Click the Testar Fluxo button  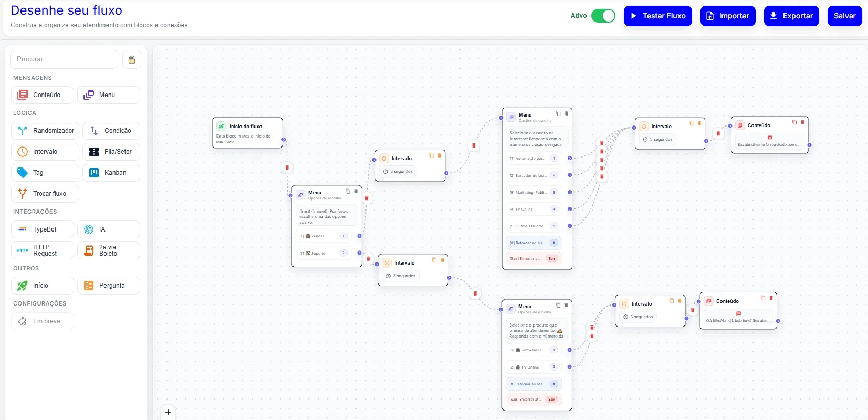coord(658,16)
